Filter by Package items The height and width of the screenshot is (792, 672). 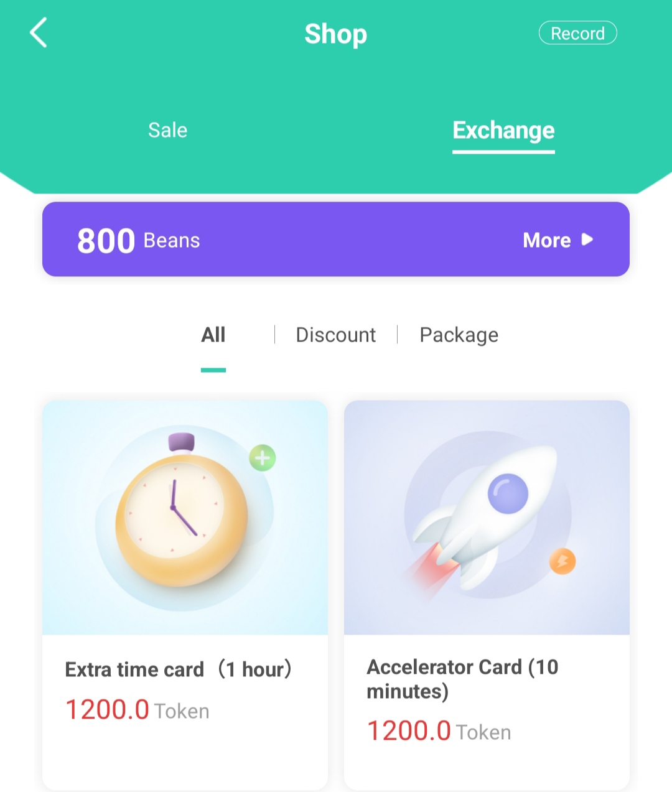[459, 335]
